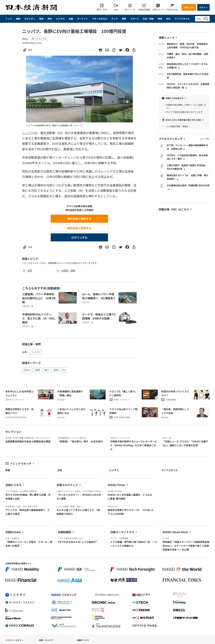This screenshot has width=215, height=644.
Task: Click in the 記事 search input field
Action: 200,19
